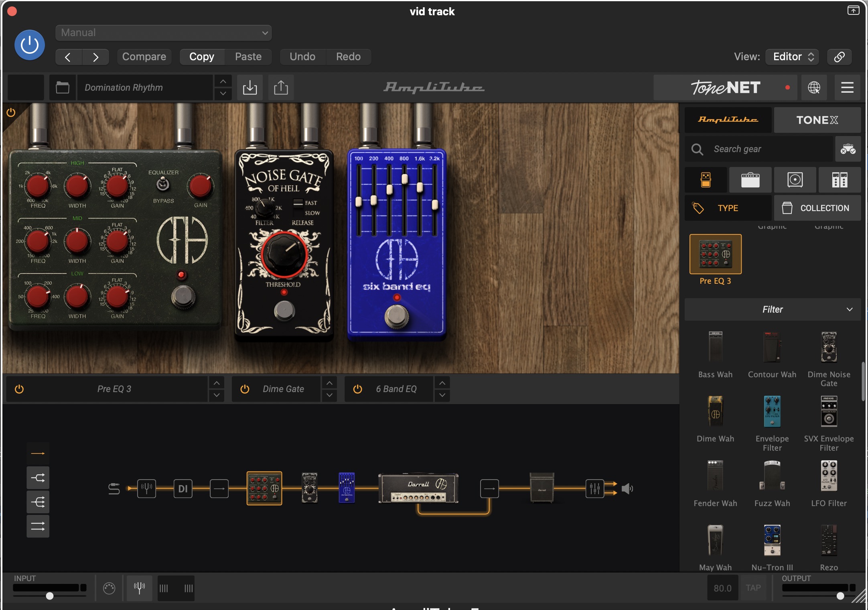Select the stomp pedal gear category icon
The image size is (868, 610).
click(x=706, y=180)
